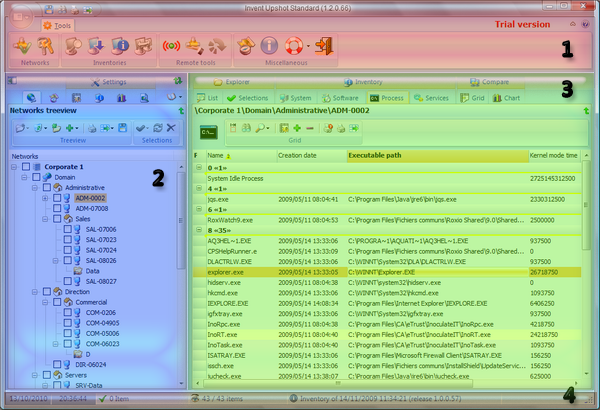Sort by Executable path column header
Image resolution: width=600 pixels, height=410 pixels.
click(x=437, y=155)
